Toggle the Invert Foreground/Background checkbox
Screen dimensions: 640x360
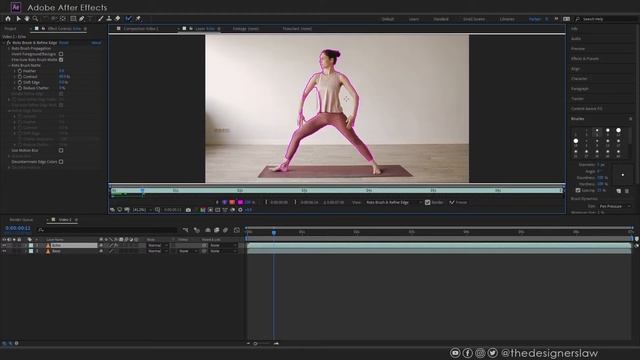[x=61, y=54]
